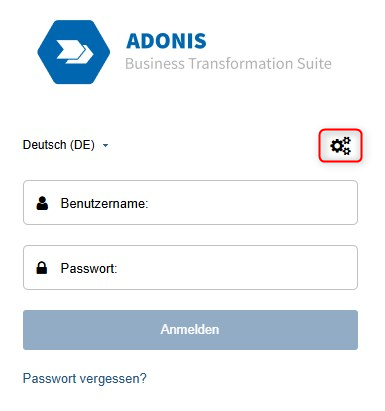Screen dimensions: 385x411
Task: Click the Benutzername label text
Action: [x=104, y=203]
